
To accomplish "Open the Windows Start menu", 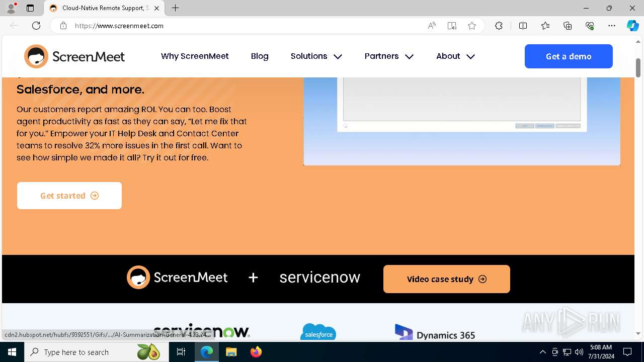I will coord(12,352).
